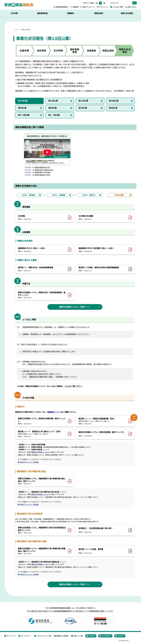Open 中小企業庁 logo banner
This screenshot has width=141, height=644.
tap(70, 621)
